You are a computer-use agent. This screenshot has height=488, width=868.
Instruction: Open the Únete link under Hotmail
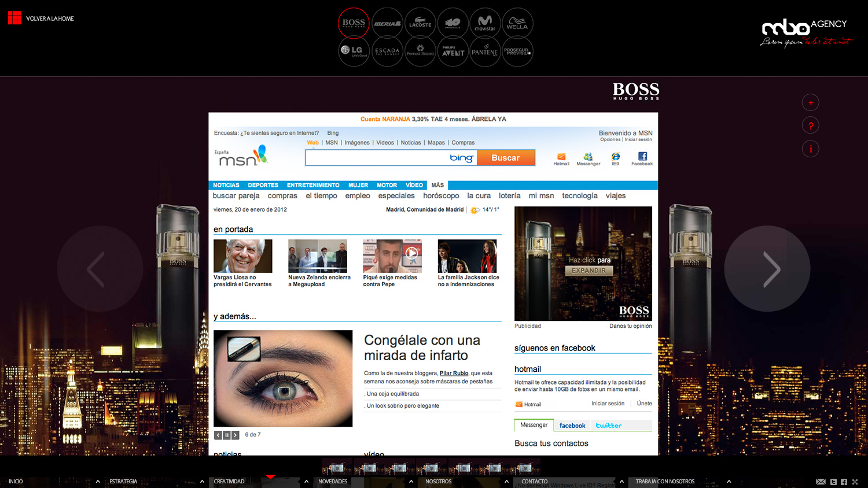coord(644,404)
